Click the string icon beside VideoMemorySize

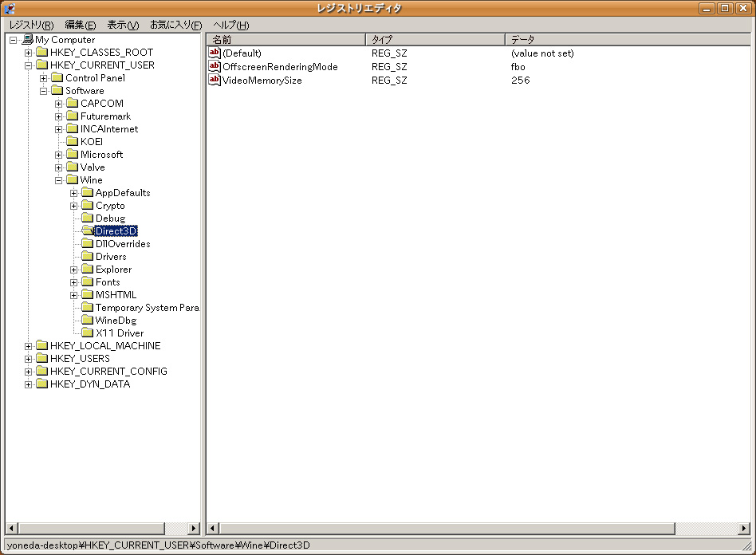pyautogui.click(x=215, y=80)
